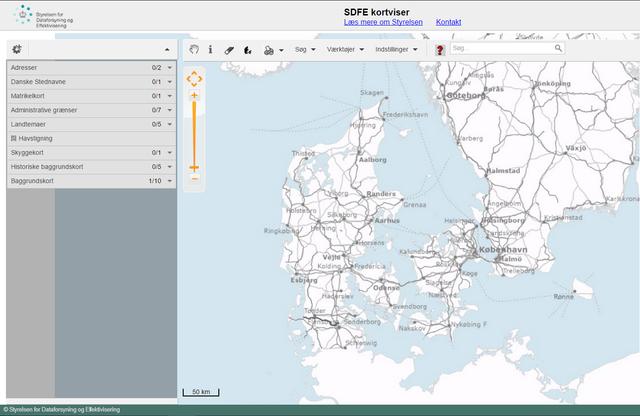Collapse the layer panel with arrow
Viewport: 640px width, 416px height.
pyautogui.click(x=167, y=49)
